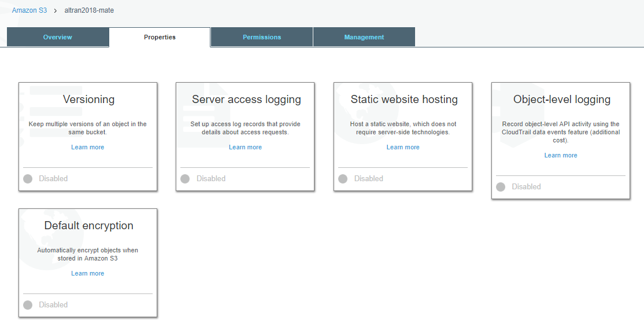Click the breadcrumb chevron after Amazon S3
The width and height of the screenshot is (644, 323).
(55, 10)
